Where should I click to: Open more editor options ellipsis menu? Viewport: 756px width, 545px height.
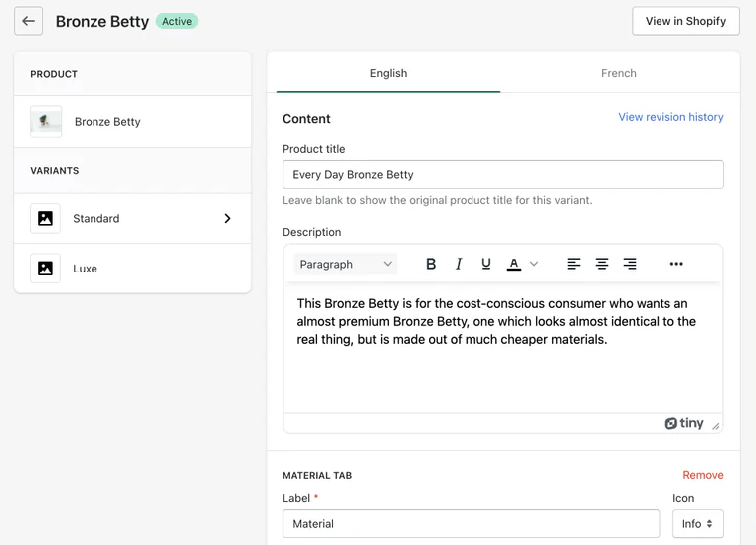[676, 264]
